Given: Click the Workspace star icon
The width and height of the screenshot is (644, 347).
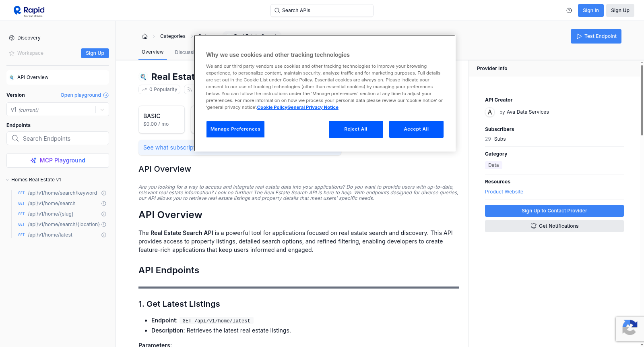Looking at the screenshot, I should click(12, 53).
